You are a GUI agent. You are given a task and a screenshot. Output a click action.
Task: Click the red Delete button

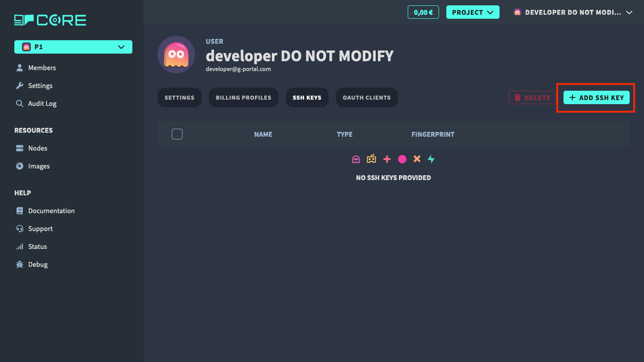(x=532, y=97)
